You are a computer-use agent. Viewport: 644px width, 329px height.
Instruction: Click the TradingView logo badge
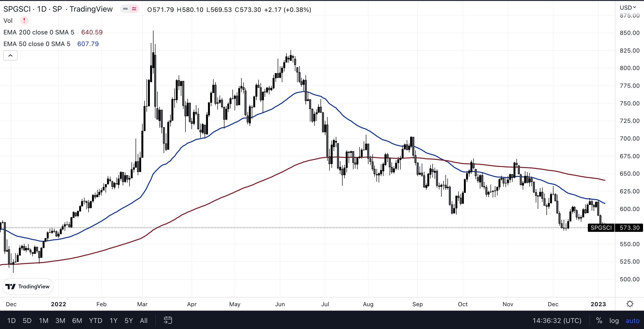click(28, 286)
